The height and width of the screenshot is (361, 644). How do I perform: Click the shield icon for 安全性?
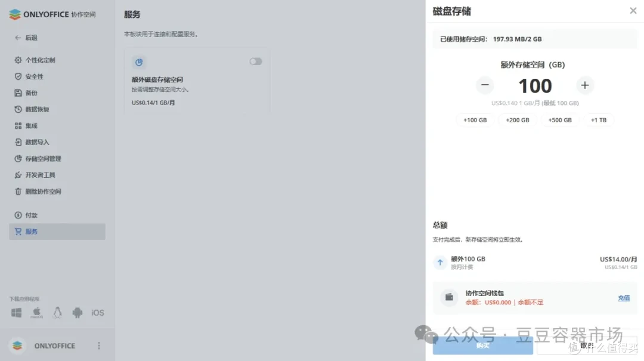click(18, 76)
